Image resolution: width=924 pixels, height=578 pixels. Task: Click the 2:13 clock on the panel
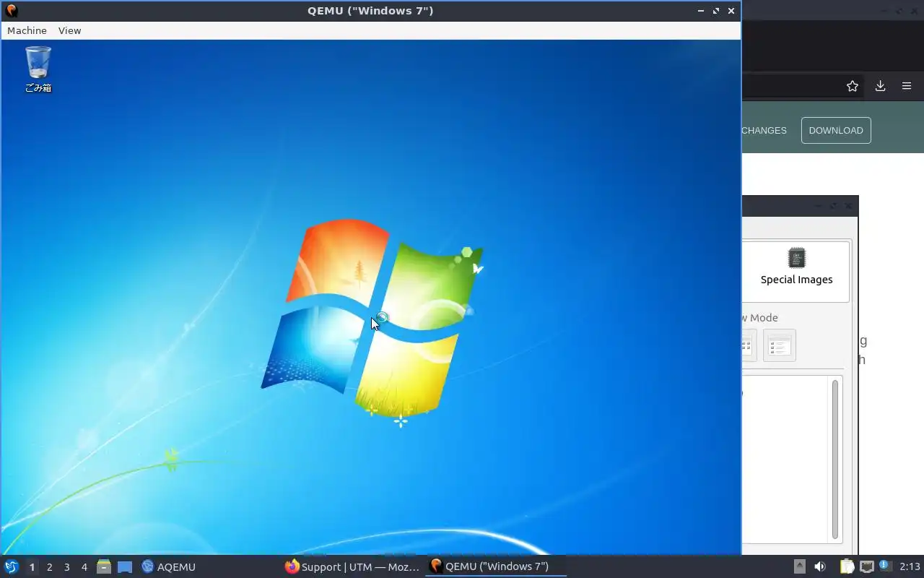pyautogui.click(x=910, y=566)
